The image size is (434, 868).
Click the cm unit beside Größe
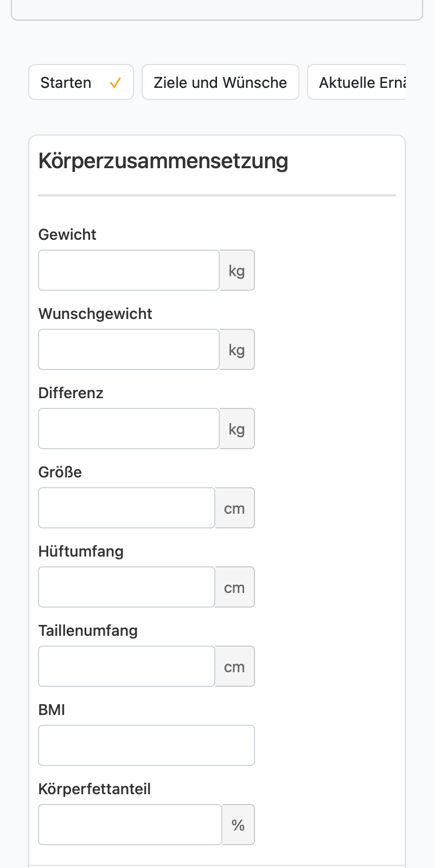point(235,508)
